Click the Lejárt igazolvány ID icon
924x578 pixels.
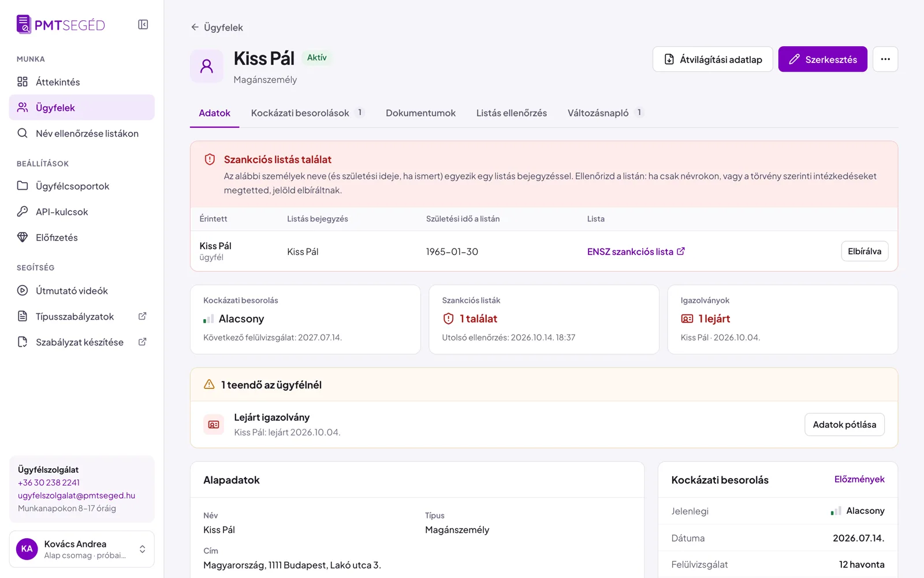pyautogui.click(x=214, y=424)
